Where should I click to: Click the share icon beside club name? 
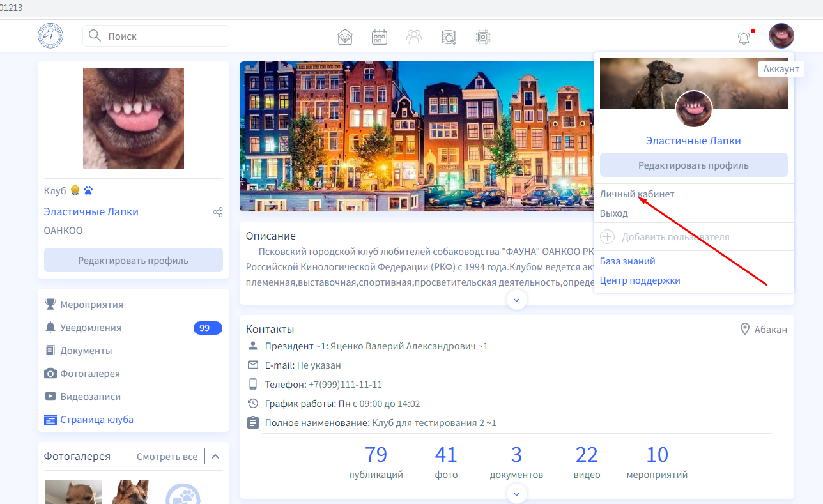[x=218, y=212]
